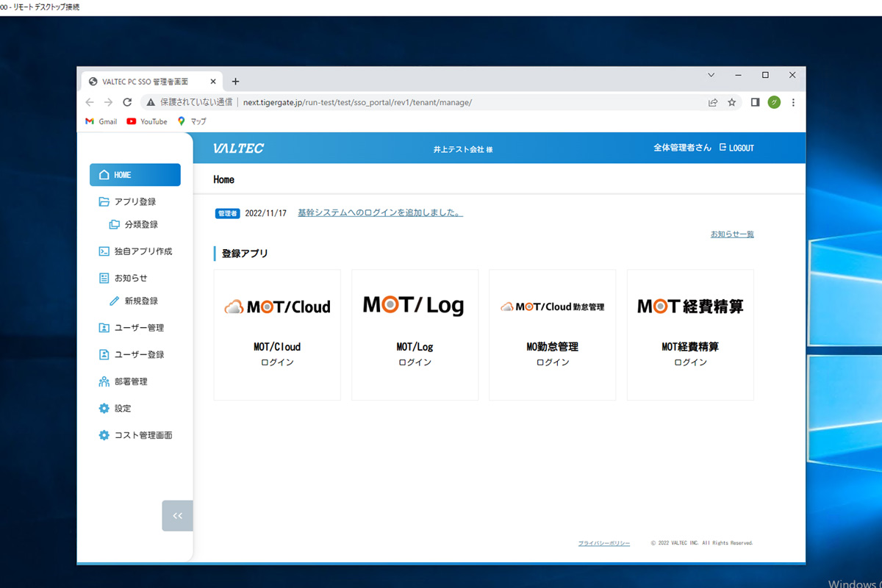Open 設定 using the gear icon
882x588 pixels.
coord(104,408)
